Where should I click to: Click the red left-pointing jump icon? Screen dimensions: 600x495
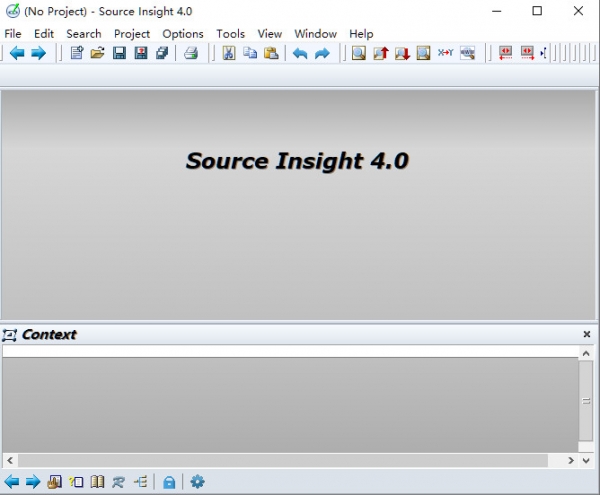pos(505,53)
